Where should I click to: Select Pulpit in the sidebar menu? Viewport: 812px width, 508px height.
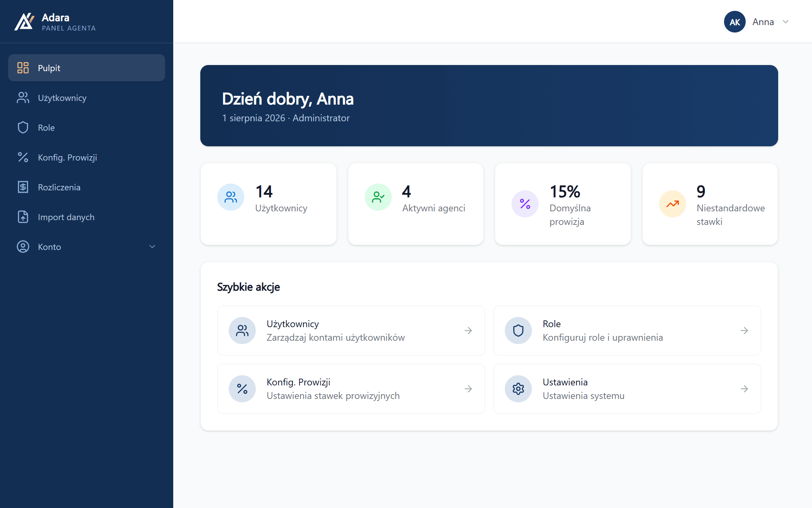[87, 68]
